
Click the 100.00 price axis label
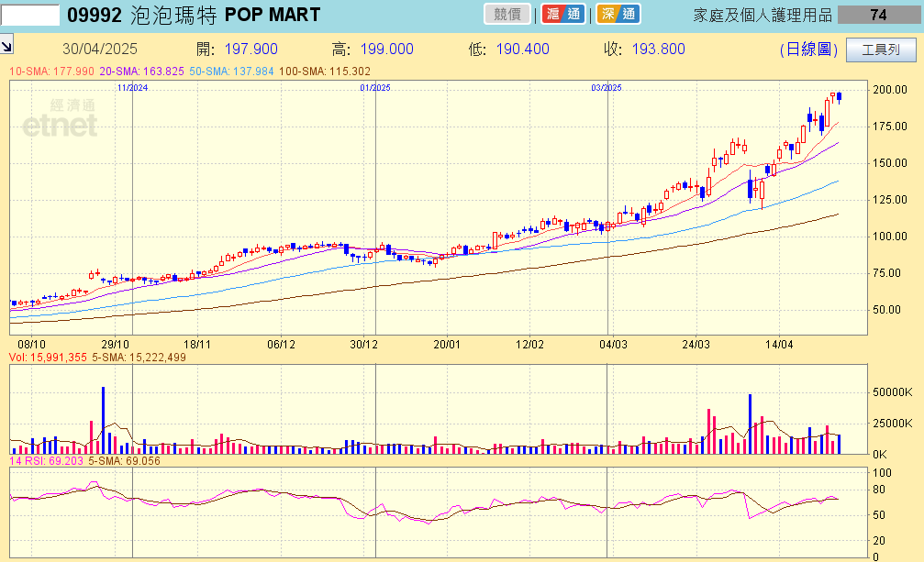coord(890,236)
